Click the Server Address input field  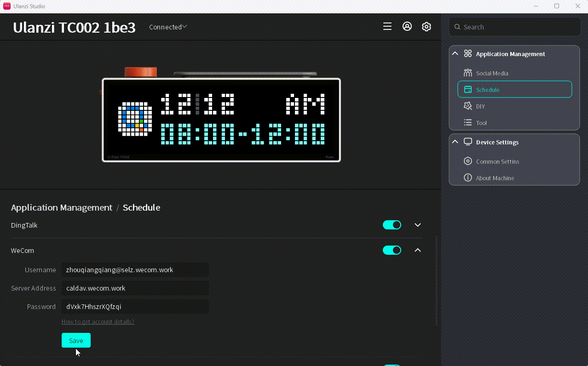pos(135,288)
